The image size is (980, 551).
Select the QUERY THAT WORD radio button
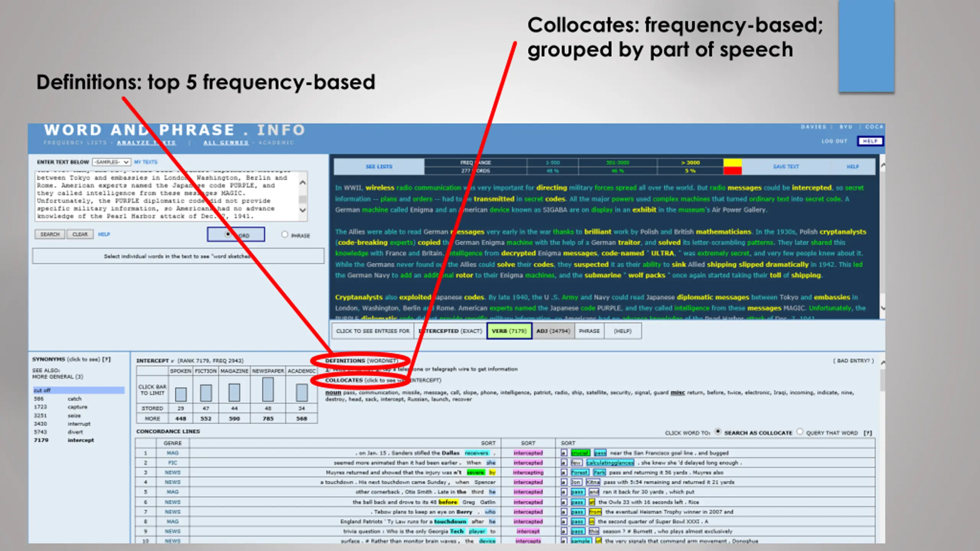(800, 432)
